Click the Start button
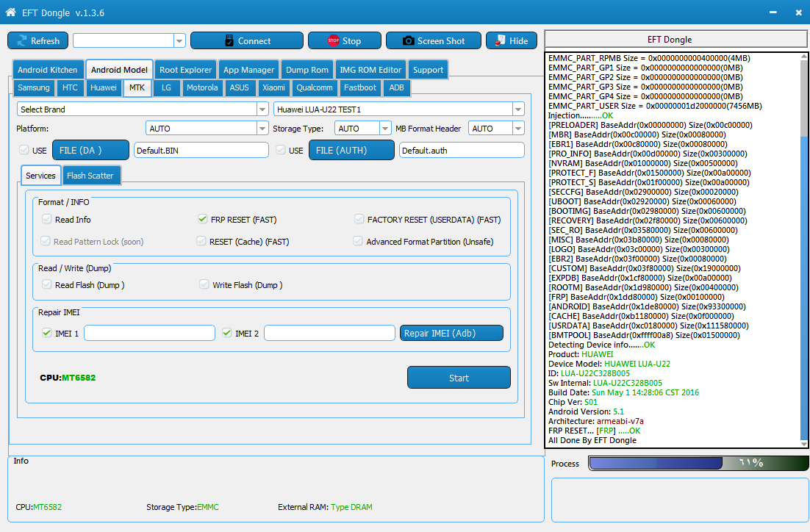Viewport: 810px width, 532px height. click(x=459, y=378)
